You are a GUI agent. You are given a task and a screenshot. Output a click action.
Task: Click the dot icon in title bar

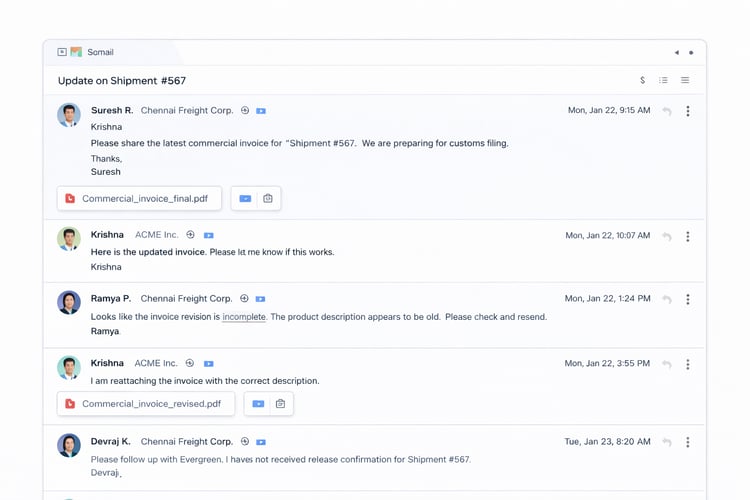(x=691, y=53)
